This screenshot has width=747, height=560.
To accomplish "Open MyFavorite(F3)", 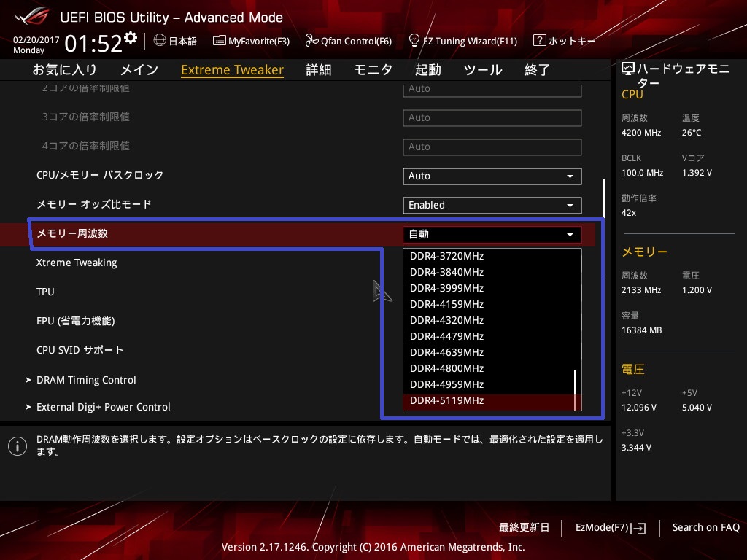I will [259, 41].
